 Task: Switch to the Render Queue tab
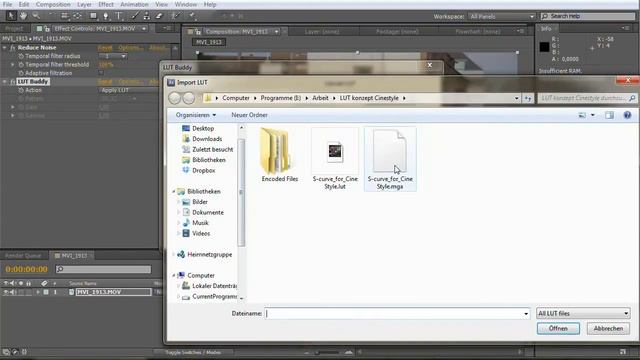pos(23,256)
